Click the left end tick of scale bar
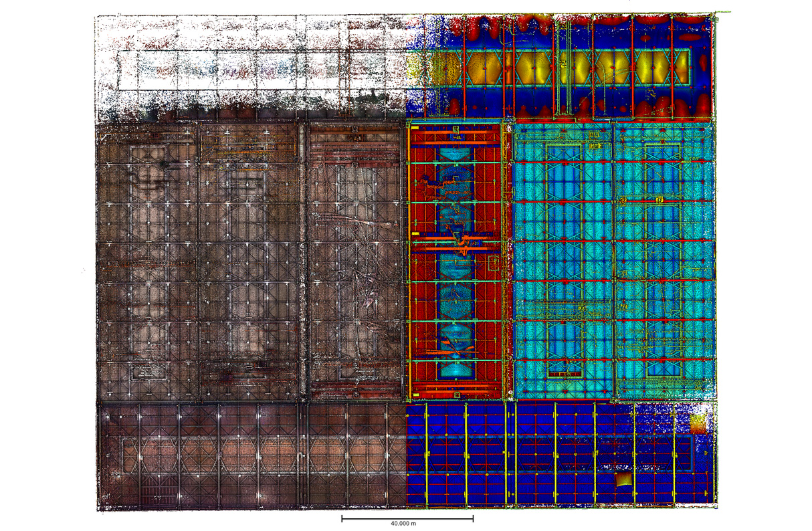Viewport: 812px width, 531px height. click(x=342, y=518)
